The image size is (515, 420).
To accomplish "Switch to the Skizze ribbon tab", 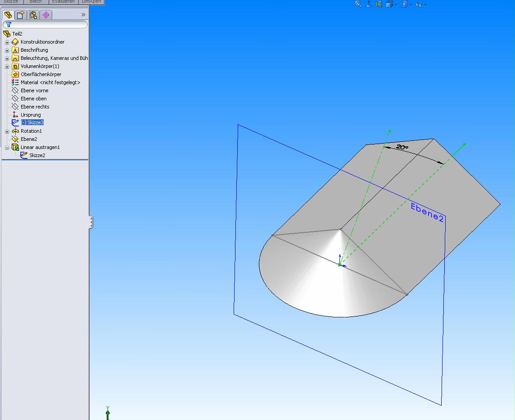I will point(11,2).
